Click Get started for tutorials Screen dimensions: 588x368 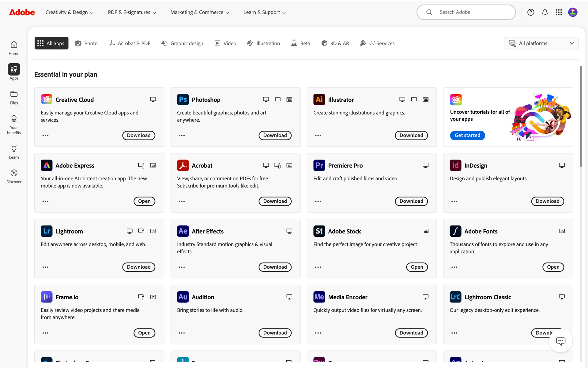pos(467,136)
